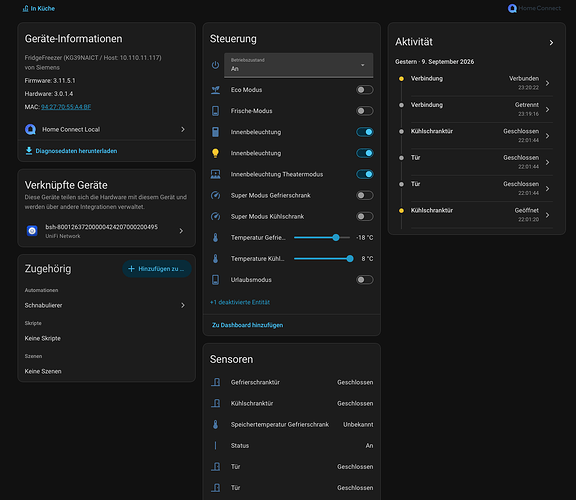Image resolution: width=576 pixels, height=500 pixels.
Task: Open Verbindung Getrennt entry chevron
Action: click(x=547, y=109)
